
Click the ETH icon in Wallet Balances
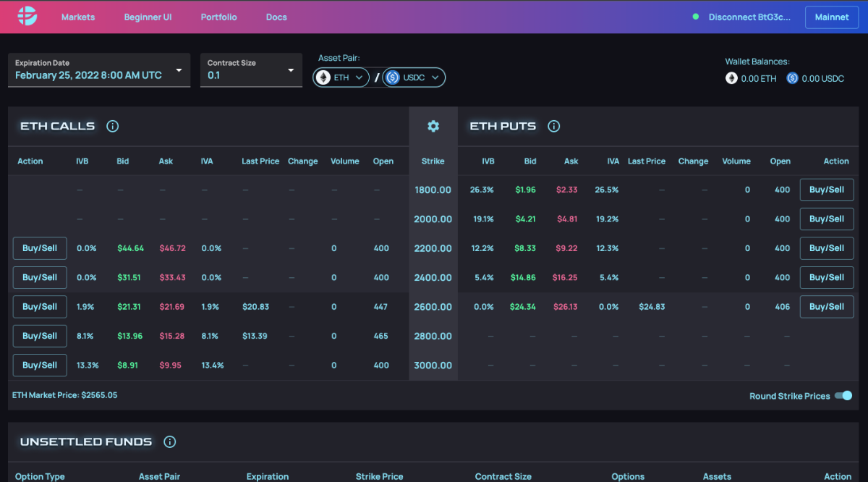pyautogui.click(x=731, y=78)
